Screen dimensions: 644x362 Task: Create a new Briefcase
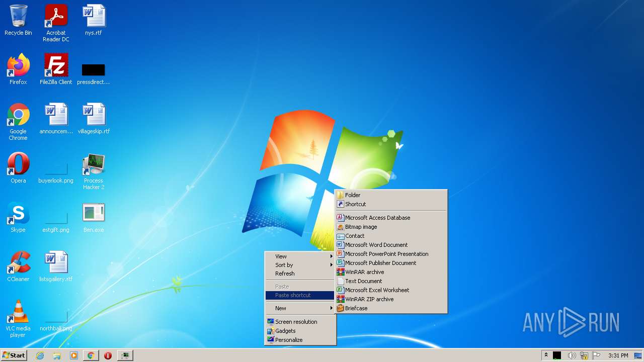(x=391, y=308)
